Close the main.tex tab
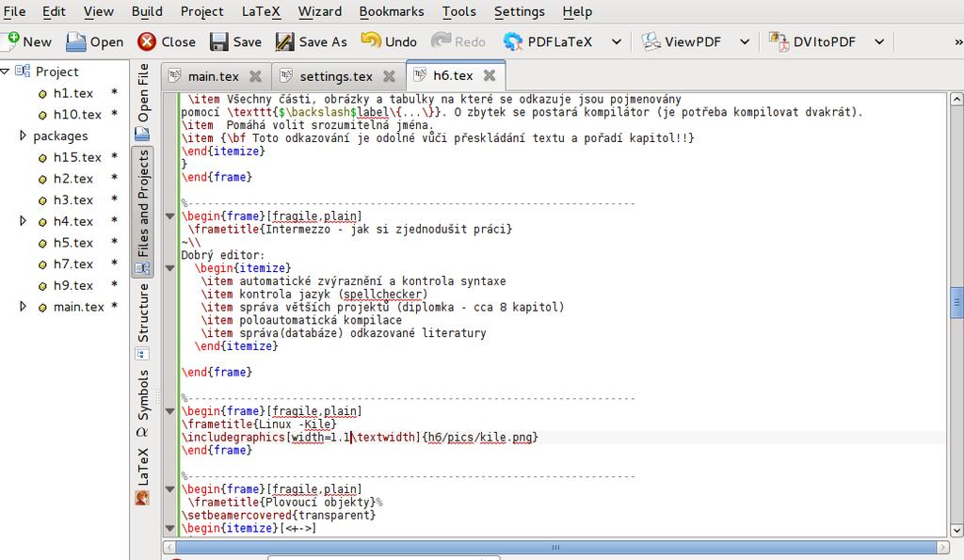The width and height of the screenshot is (964, 560). pos(255,76)
